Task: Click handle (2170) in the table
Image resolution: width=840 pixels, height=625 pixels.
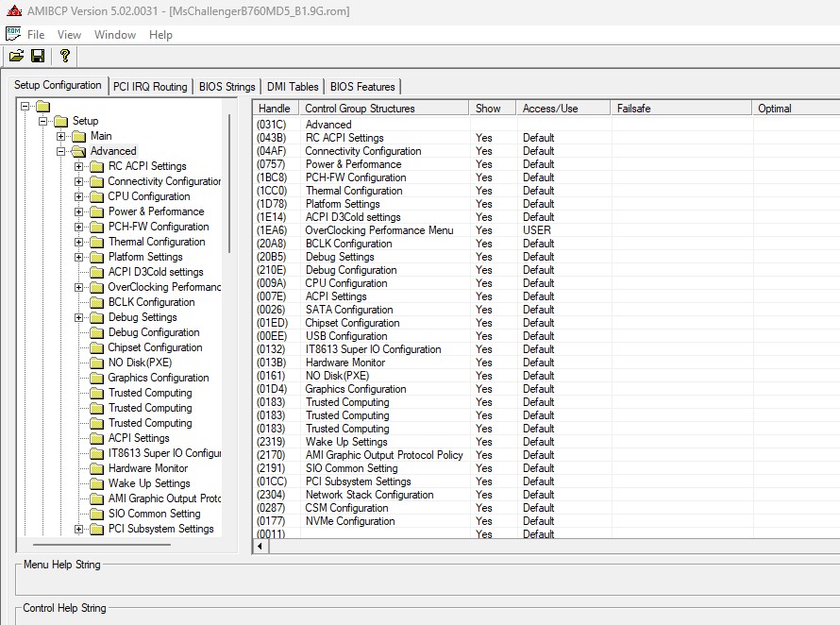Action: 271,455
